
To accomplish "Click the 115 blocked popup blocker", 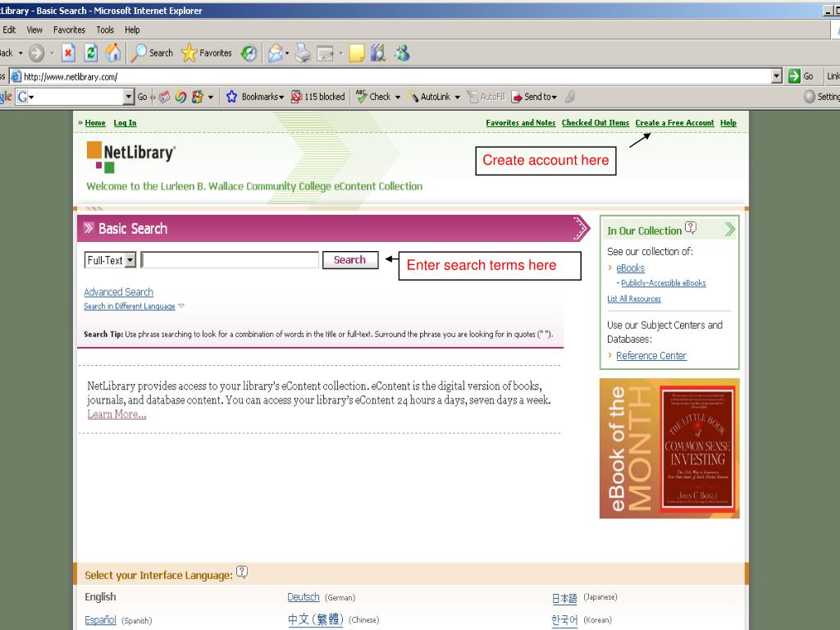I will click(x=318, y=97).
